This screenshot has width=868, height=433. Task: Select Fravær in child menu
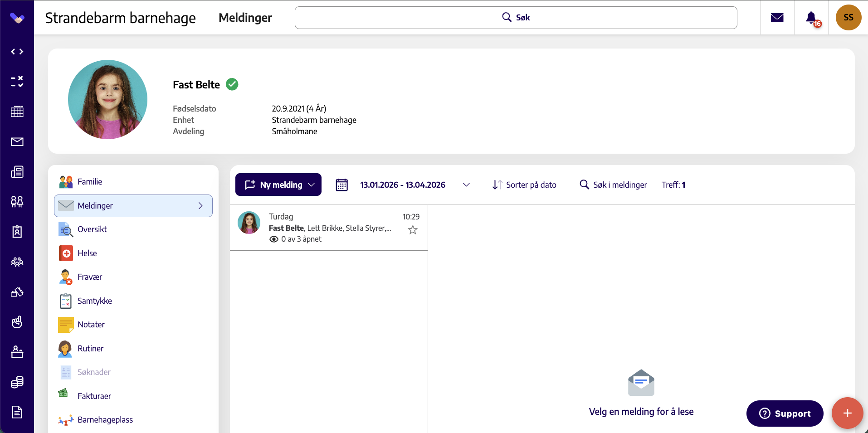tap(90, 277)
